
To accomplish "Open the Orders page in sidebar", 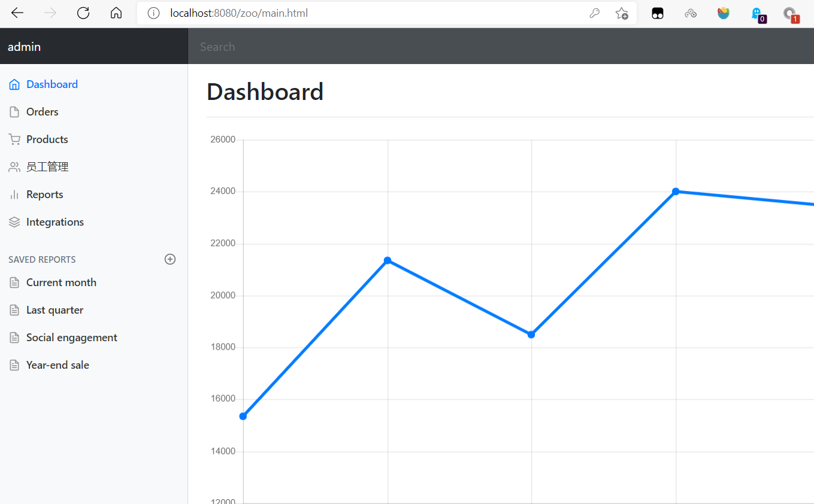I will (x=42, y=112).
